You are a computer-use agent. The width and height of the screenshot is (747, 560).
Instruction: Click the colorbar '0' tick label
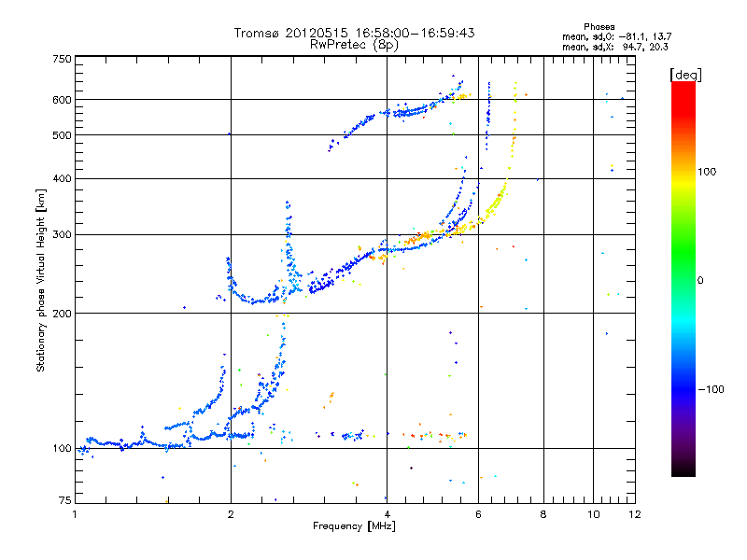(x=700, y=281)
